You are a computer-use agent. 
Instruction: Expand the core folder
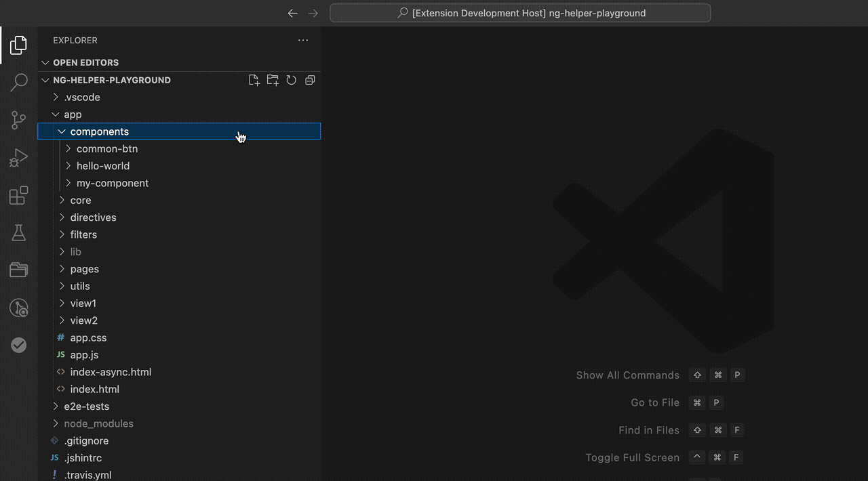pyautogui.click(x=179, y=201)
